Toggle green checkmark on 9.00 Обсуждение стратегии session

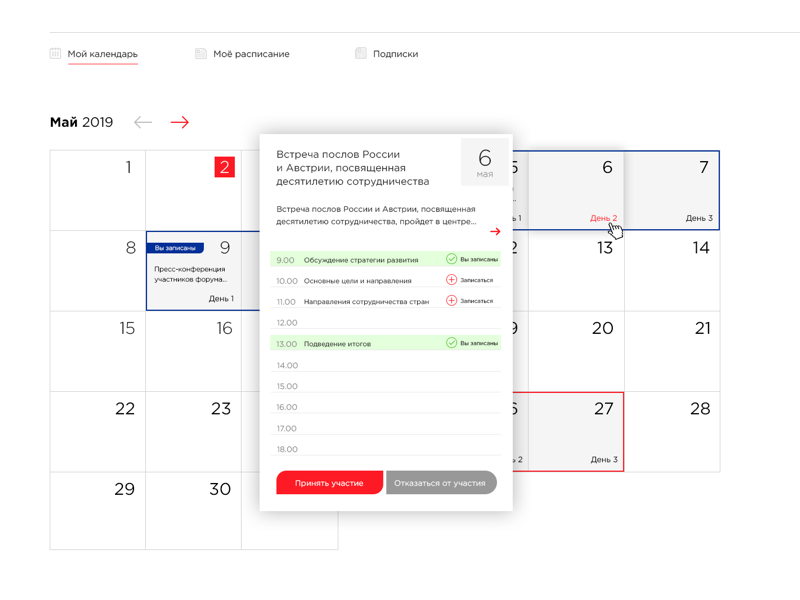tap(451, 259)
